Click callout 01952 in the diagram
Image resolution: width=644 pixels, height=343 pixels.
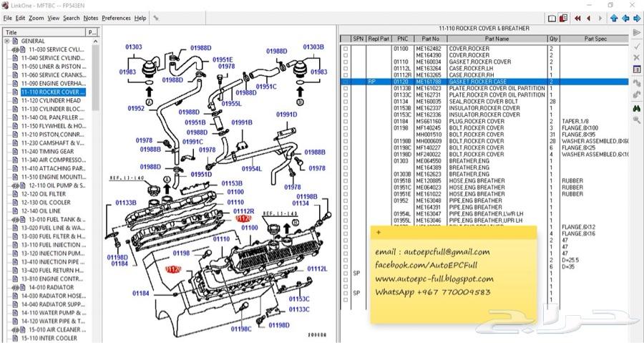coord(136,108)
